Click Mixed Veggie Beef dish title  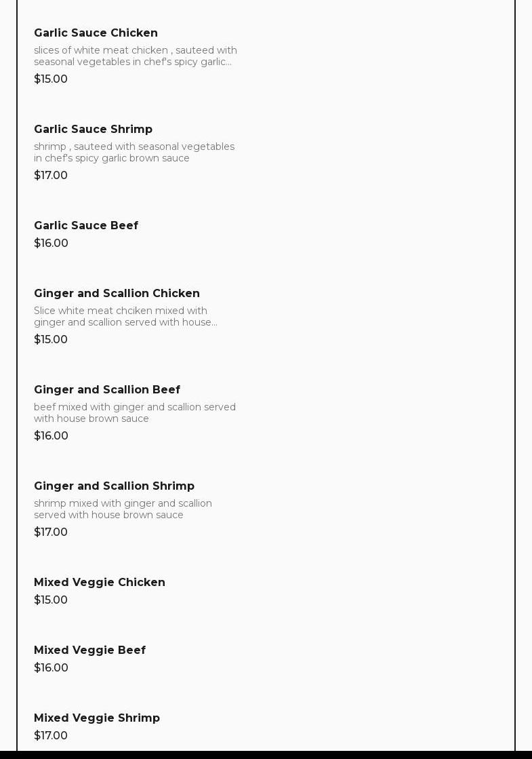[x=89, y=650]
